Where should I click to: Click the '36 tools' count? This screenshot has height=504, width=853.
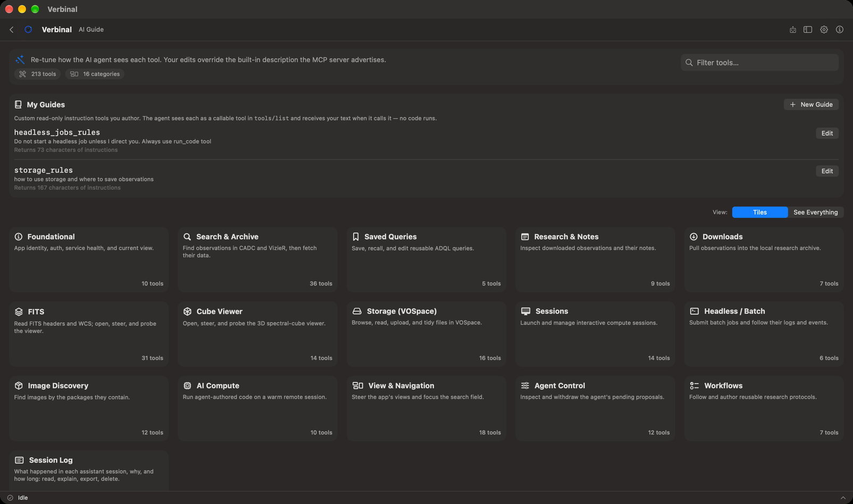coord(321,284)
